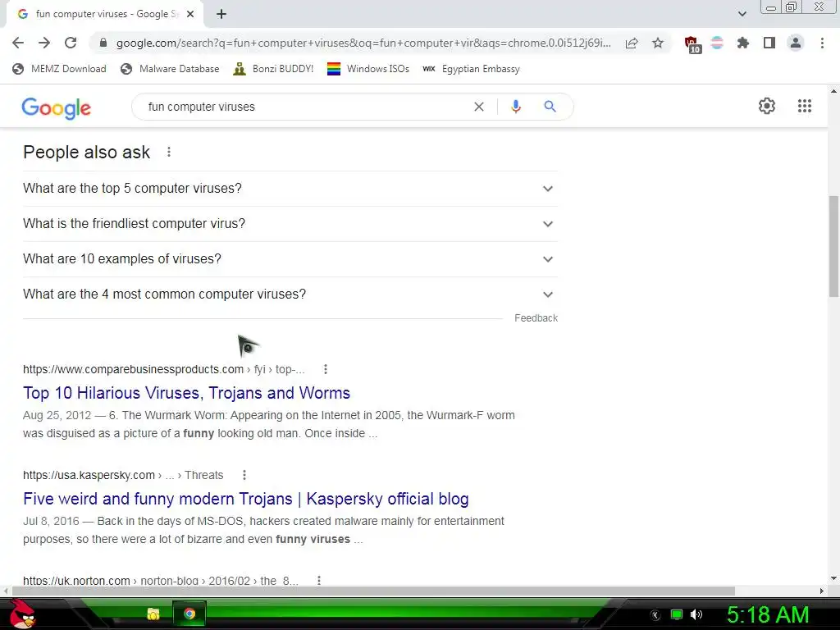
Task: Click the scroll up arrow
Action: pos(833,91)
